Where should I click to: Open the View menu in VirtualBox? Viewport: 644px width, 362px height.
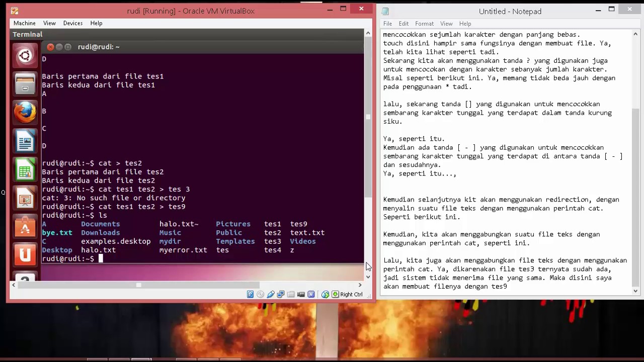(x=49, y=23)
